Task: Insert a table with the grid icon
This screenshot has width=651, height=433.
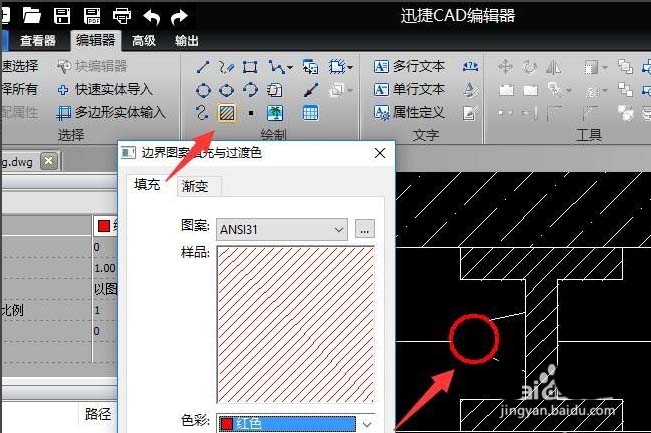Action: pos(311,113)
